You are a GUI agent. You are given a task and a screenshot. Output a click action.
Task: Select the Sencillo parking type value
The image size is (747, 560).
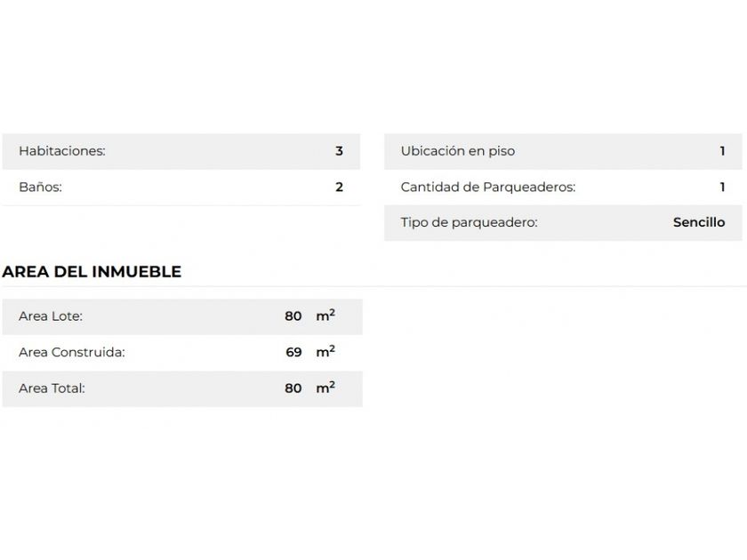click(x=698, y=223)
